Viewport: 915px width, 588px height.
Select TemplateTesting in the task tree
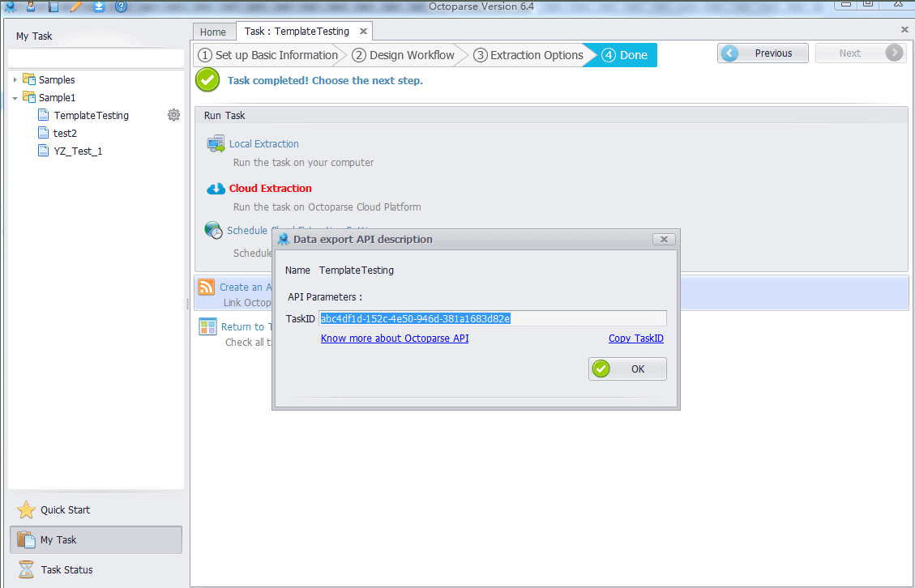[x=91, y=116]
